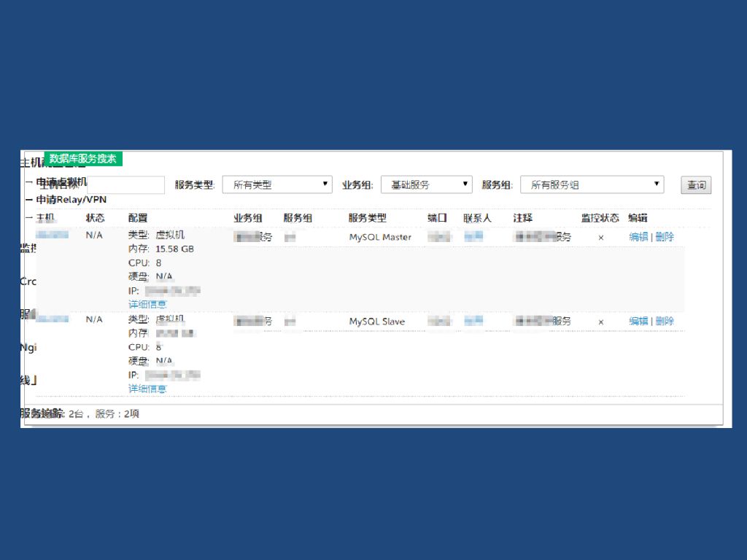Image resolution: width=747 pixels, height=560 pixels.
Task: Focus the host name text input
Action: [x=125, y=184]
